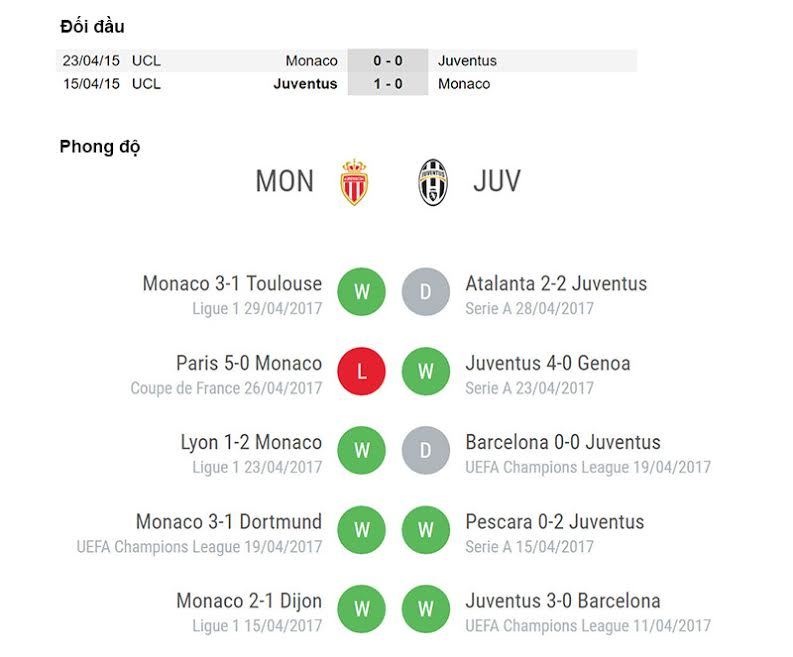Image resolution: width=793 pixels, height=657 pixels.
Task: Select the 23/04/15 Monaco 0-0 Juventus row
Action: coord(346,60)
